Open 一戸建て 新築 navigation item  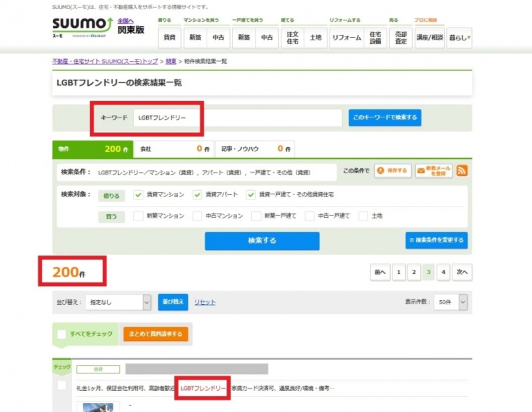pyautogui.click(x=244, y=38)
